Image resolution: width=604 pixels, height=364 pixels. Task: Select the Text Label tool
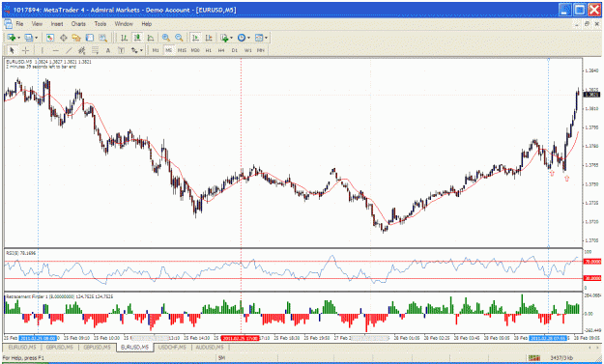click(121, 50)
